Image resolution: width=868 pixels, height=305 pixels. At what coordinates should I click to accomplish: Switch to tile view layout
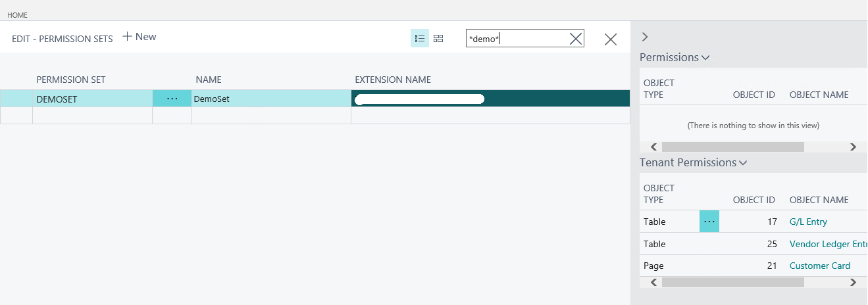pyautogui.click(x=438, y=39)
